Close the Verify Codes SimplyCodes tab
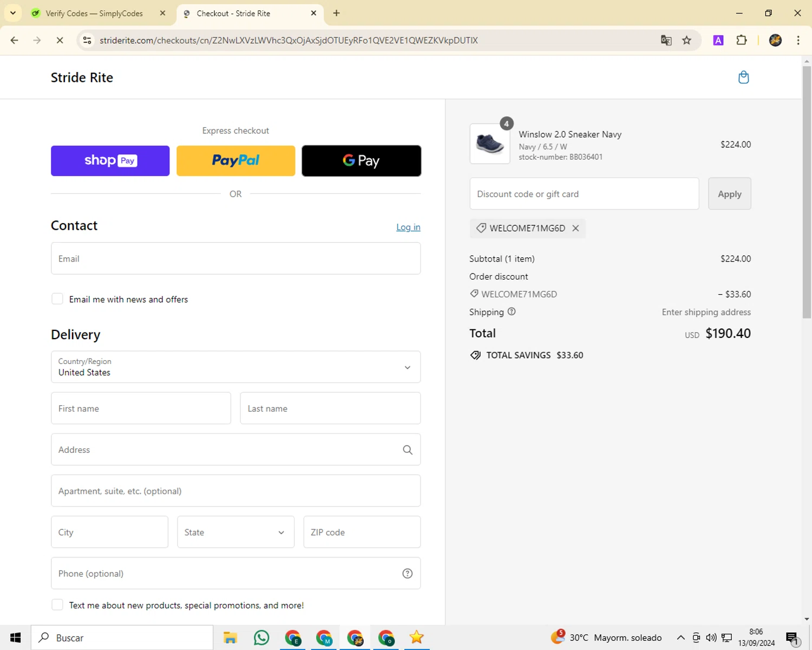The height and width of the screenshot is (650, 812). tap(162, 13)
